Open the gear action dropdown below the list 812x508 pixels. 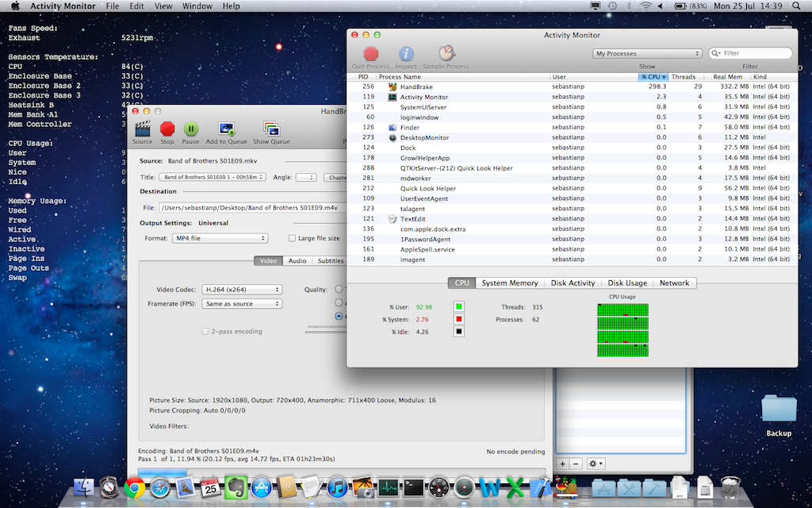(x=596, y=464)
